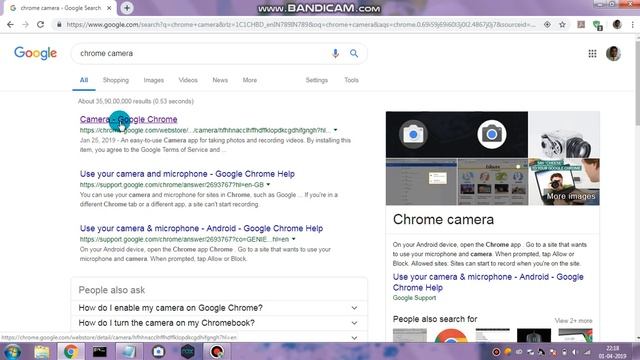Reload the page with the refresh icon
Image resolution: width=640 pixels, height=360 pixels.
(40, 24)
